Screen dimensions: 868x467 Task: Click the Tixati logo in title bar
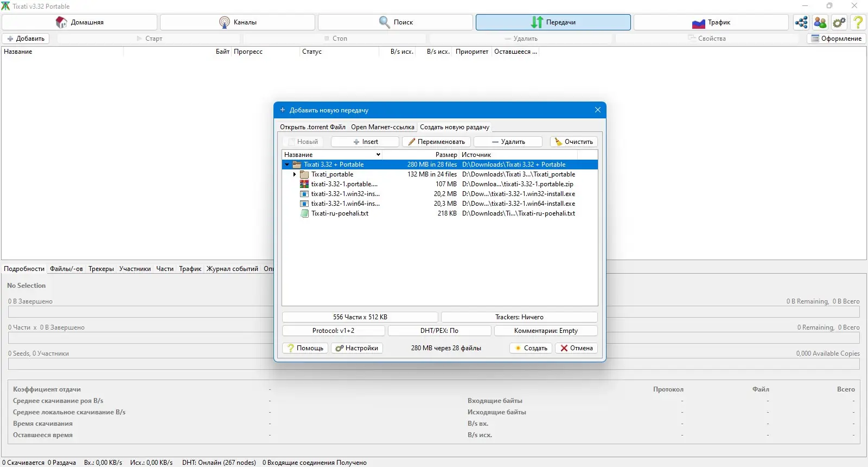5,6
